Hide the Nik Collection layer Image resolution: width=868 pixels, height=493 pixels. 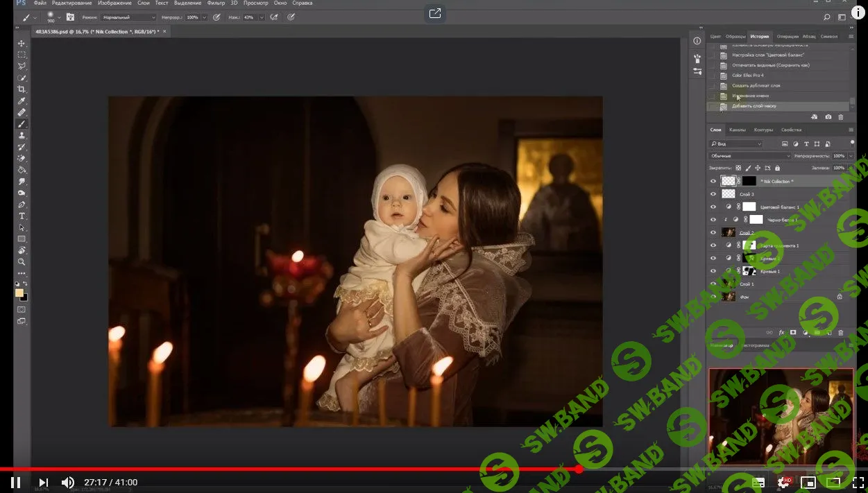713,181
